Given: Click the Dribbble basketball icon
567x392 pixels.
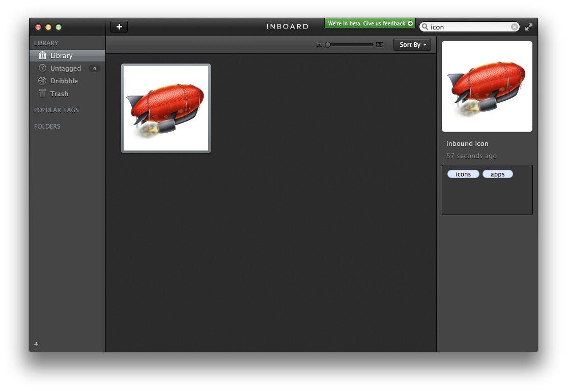Looking at the screenshot, I should tap(42, 81).
